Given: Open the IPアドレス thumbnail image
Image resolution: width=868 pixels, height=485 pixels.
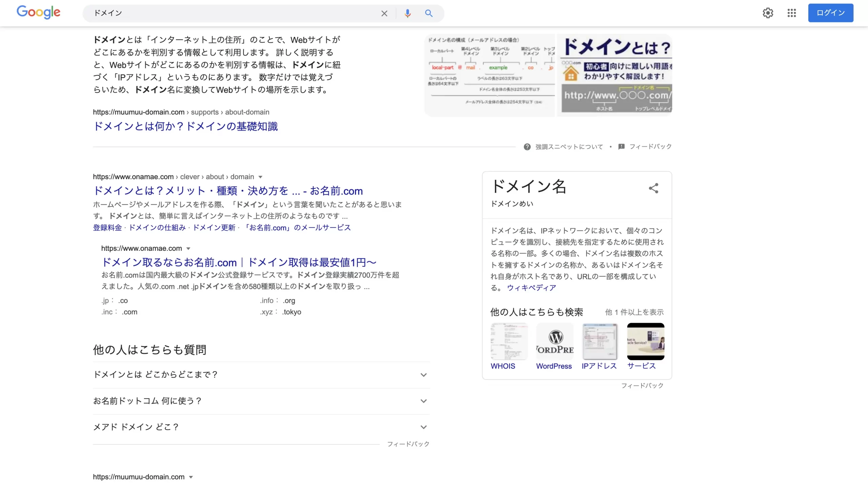Looking at the screenshot, I should pyautogui.click(x=600, y=341).
